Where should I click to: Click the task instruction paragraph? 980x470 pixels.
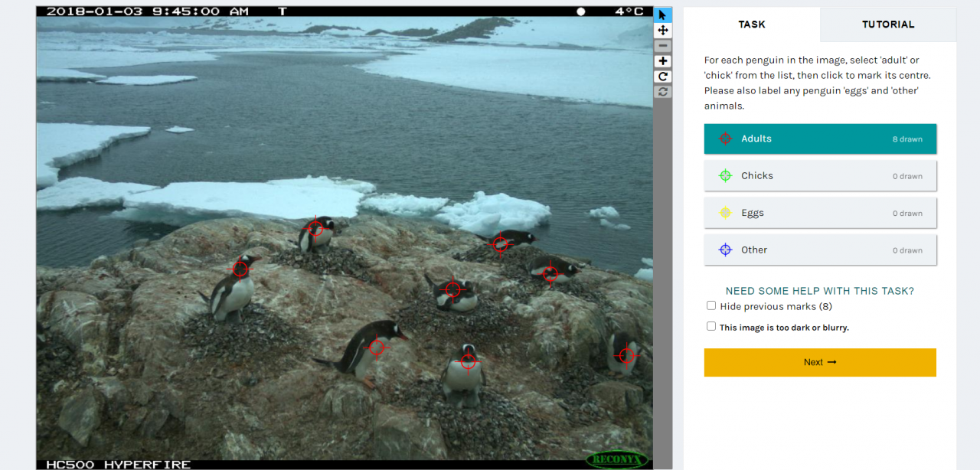point(818,83)
